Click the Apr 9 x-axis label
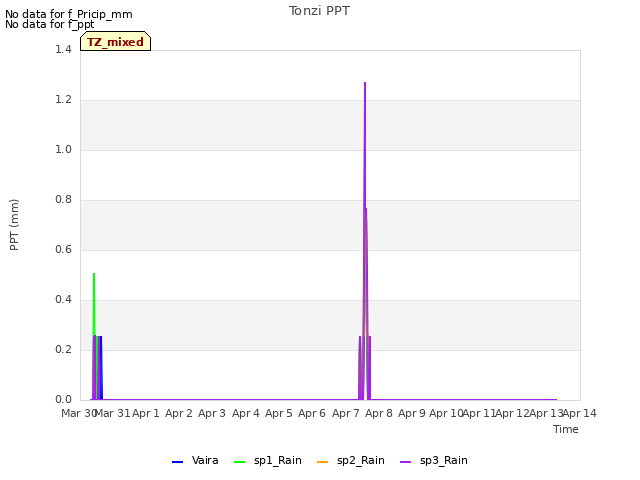 click(x=412, y=413)
